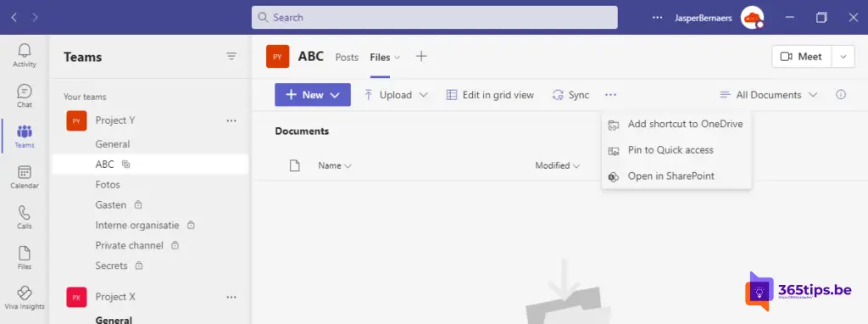Click into the Search box
Viewport: 868px width, 324px height.
coord(435,18)
